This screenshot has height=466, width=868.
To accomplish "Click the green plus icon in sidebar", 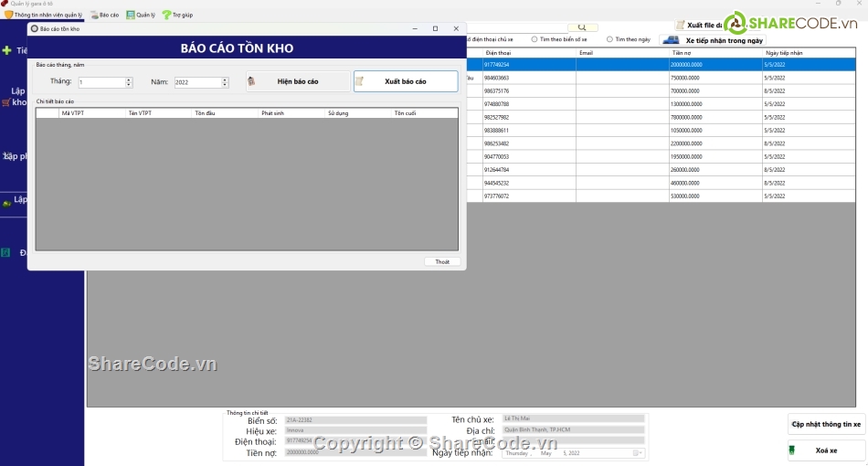I will tap(7, 50).
